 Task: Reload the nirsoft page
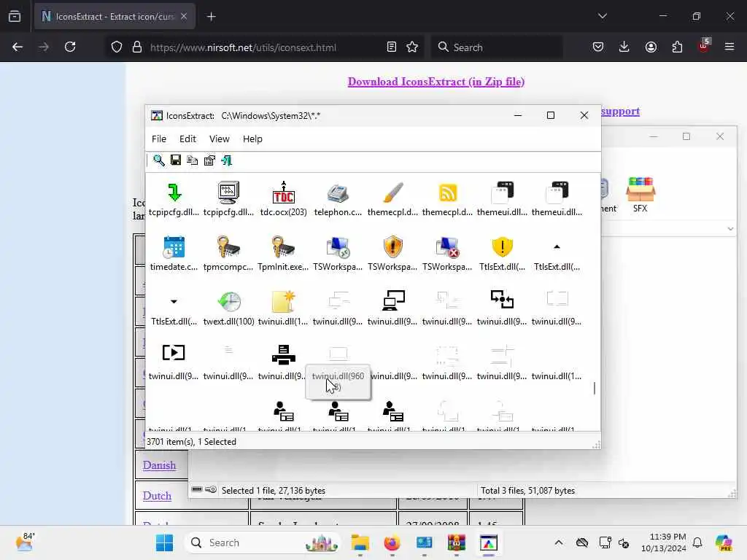pos(70,47)
